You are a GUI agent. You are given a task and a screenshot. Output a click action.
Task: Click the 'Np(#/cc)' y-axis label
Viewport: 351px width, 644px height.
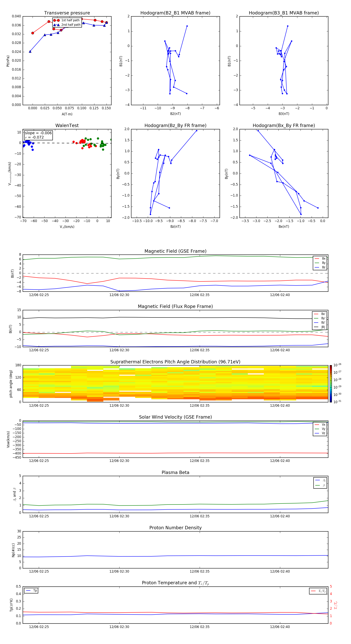pos(13,550)
